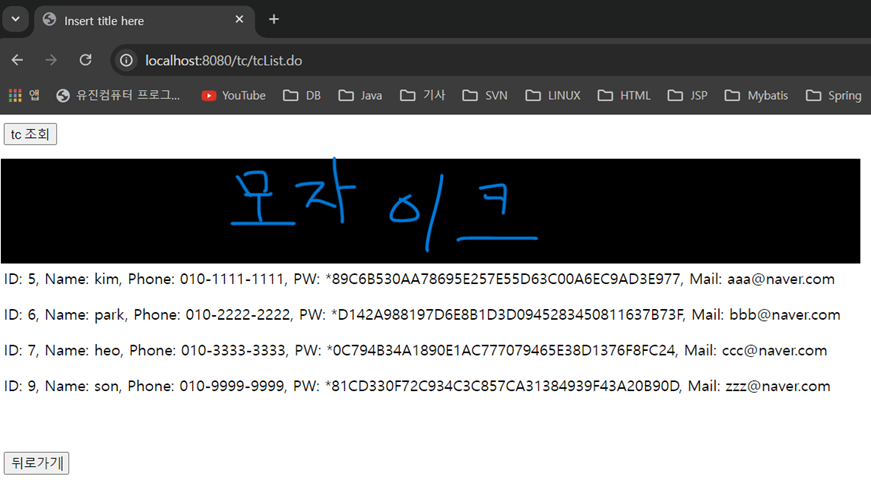Reload the page with refresh icon
Screen dimensions: 871x483
pos(85,60)
